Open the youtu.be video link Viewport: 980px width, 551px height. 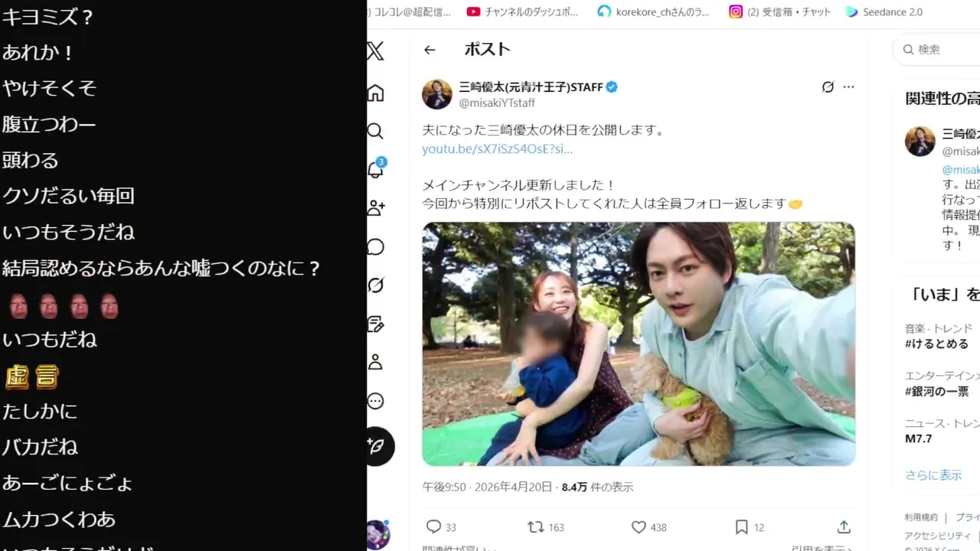click(x=497, y=148)
